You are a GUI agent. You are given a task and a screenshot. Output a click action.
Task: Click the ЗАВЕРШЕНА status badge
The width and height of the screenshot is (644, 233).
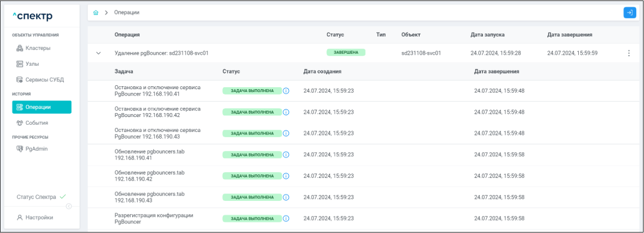346,53
